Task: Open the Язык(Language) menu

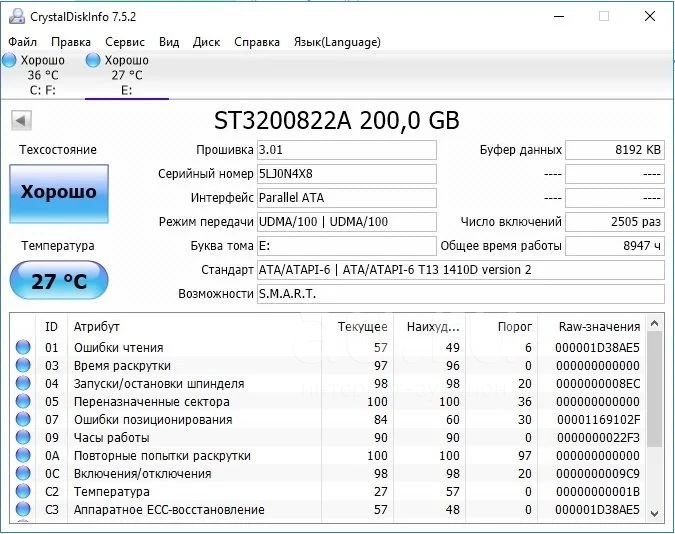Action: pyautogui.click(x=337, y=42)
